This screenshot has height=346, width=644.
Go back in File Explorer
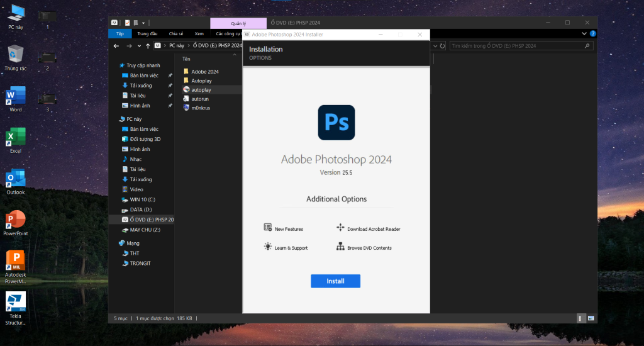(x=116, y=46)
